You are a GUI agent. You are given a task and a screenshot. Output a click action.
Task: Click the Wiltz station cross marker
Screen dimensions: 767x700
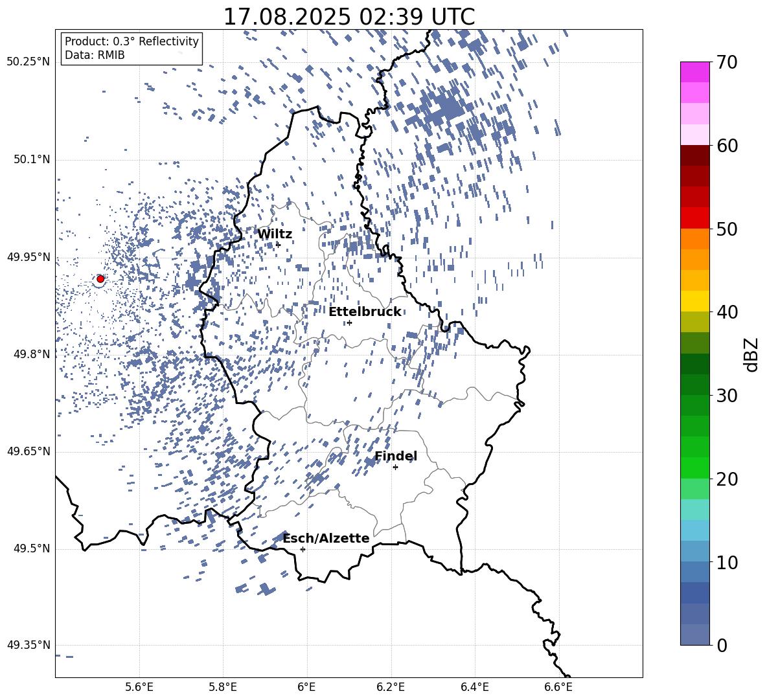(278, 245)
